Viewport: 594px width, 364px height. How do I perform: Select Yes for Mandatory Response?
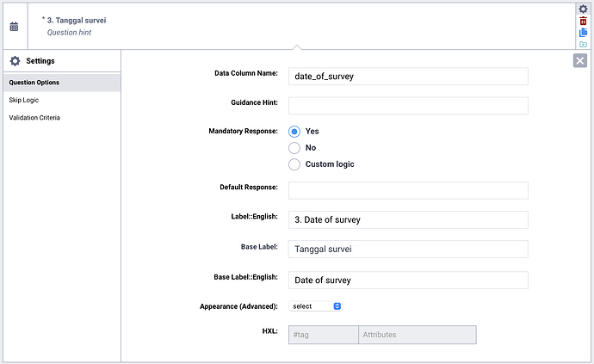point(294,132)
